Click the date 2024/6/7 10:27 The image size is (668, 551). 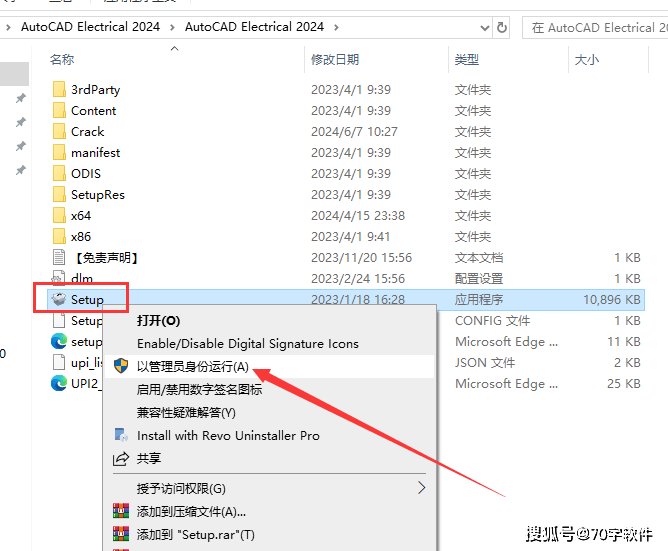tap(354, 132)
